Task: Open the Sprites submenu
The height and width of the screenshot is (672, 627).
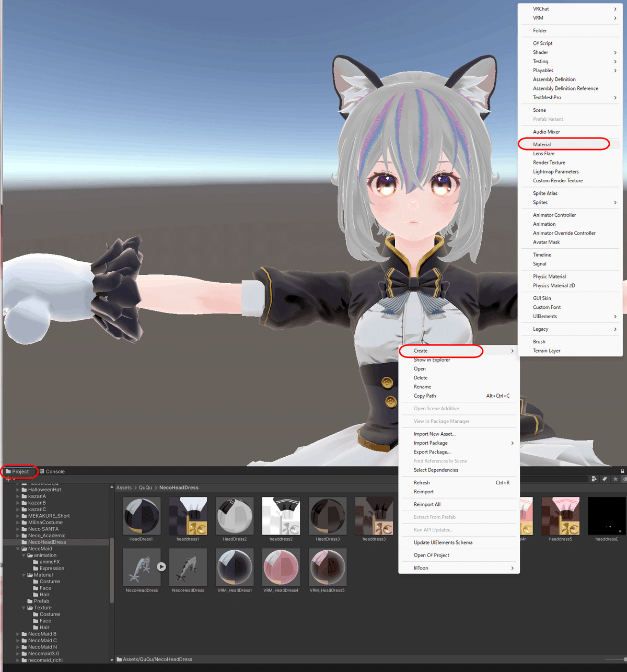Action: point(570,202)
